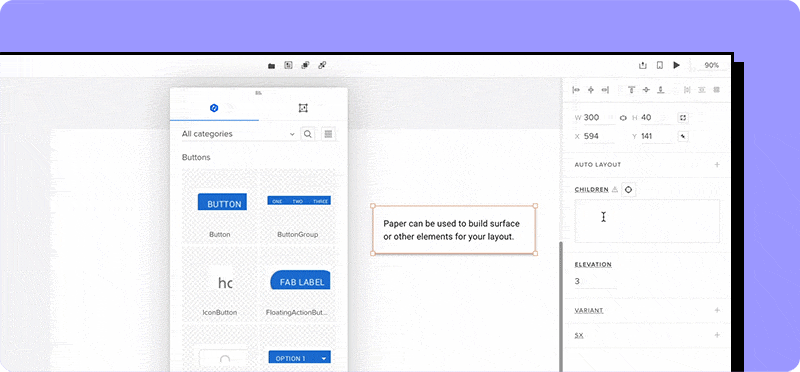Start preview with the play icon
The height and width of the screenshot is (372, 800).
click(x=677, y=65)
